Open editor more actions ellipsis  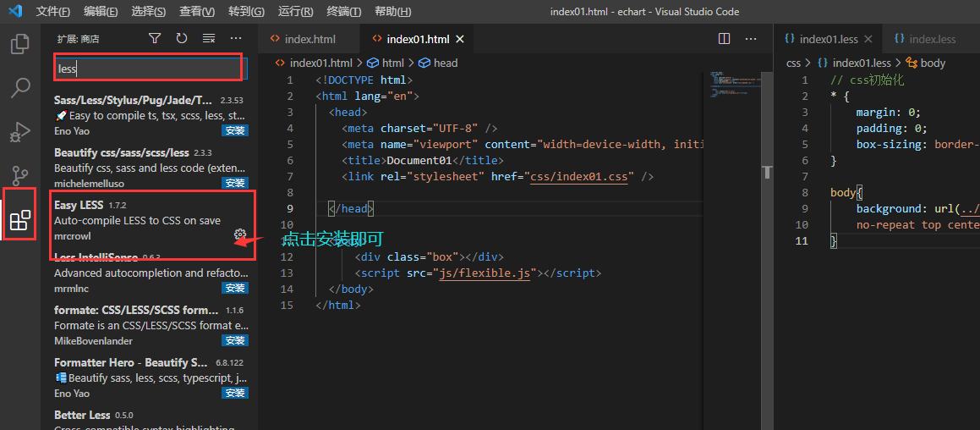click(x=751, y=39)
